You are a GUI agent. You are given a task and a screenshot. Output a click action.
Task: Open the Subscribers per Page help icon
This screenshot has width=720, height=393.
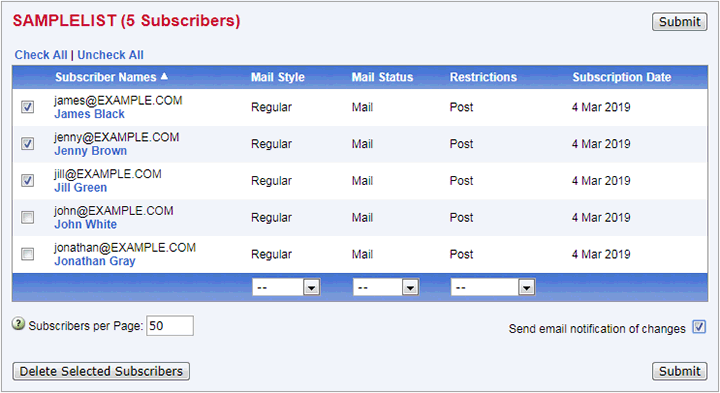click(18, 324)
